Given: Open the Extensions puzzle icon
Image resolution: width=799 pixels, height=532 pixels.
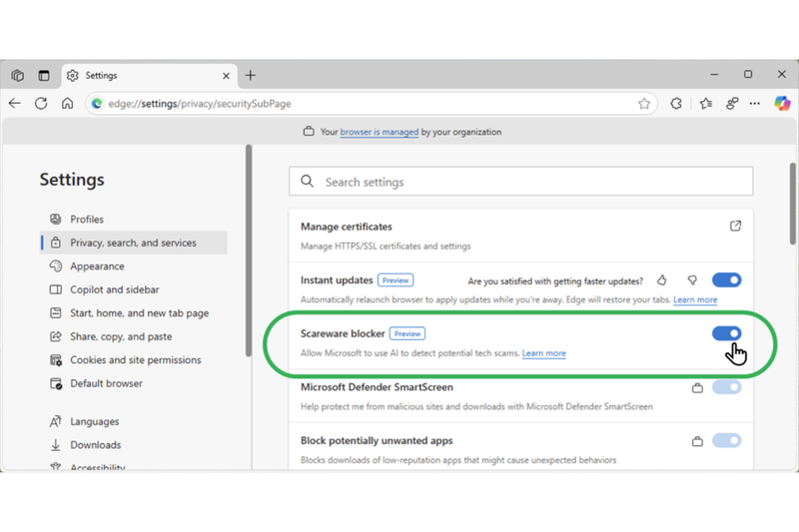Looking at the screenshot, I should [x=676, y=103].
